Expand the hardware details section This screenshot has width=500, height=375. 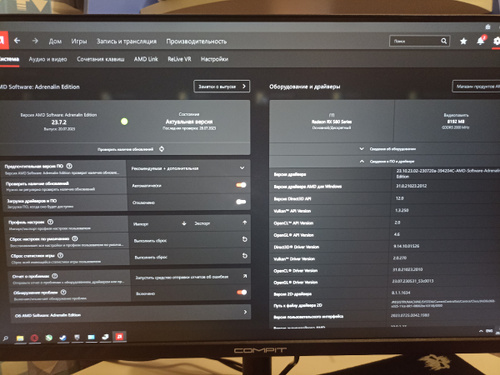tap(388, 149)
